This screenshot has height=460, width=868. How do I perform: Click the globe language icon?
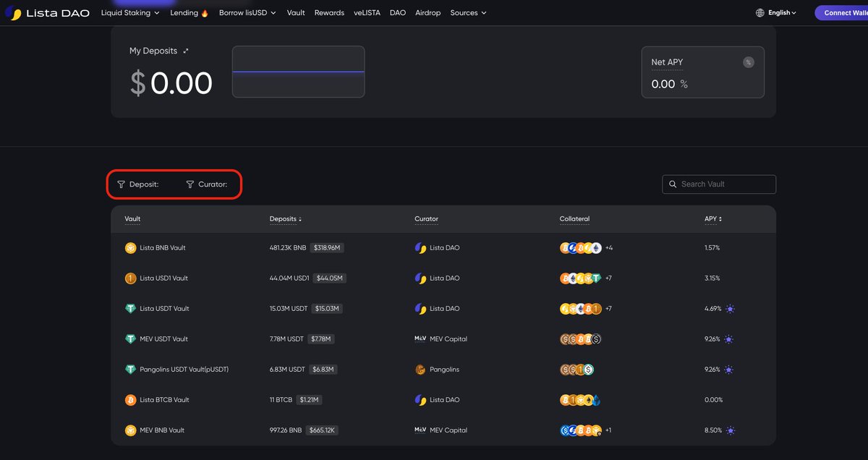click(760, 13)
